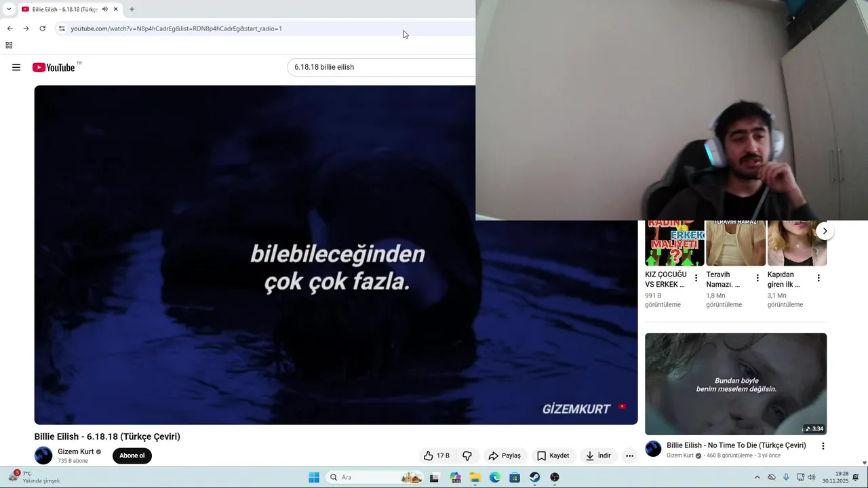
Task: Open Task View in the taskbar
Action: [435, 477]
